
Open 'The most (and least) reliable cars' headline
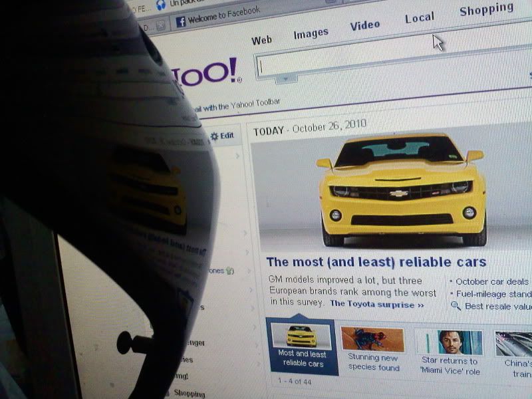pyautogui.click(x=376, y=262)
